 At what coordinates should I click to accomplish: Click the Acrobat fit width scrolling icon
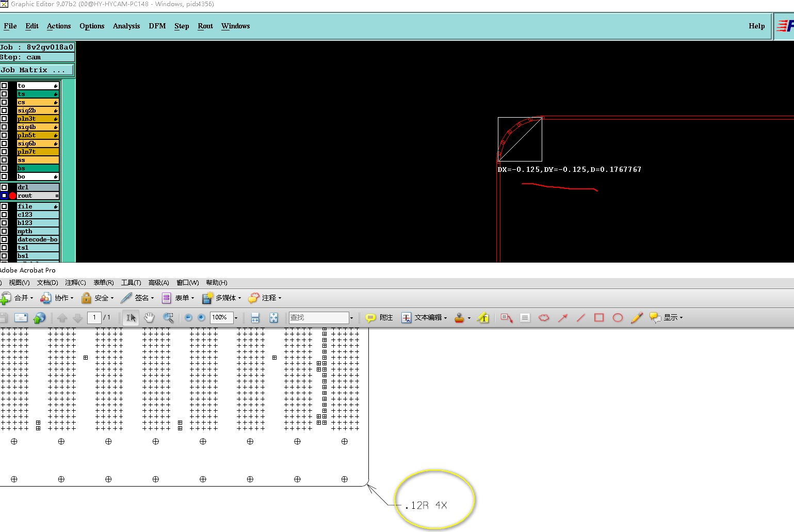tap(255, 318)
